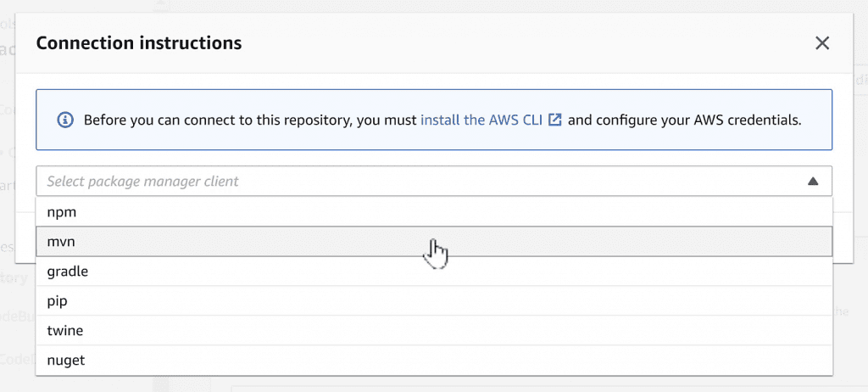The image size is (868, 392).
Task: Pick gradle as package manager client
Action: [68, 272]
